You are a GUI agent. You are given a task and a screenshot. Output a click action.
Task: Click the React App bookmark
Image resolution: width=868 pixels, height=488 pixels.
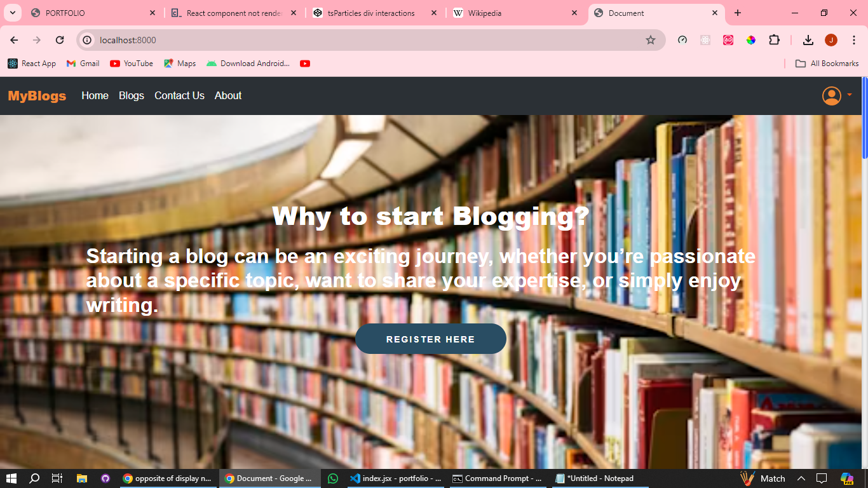click(32, 64)
